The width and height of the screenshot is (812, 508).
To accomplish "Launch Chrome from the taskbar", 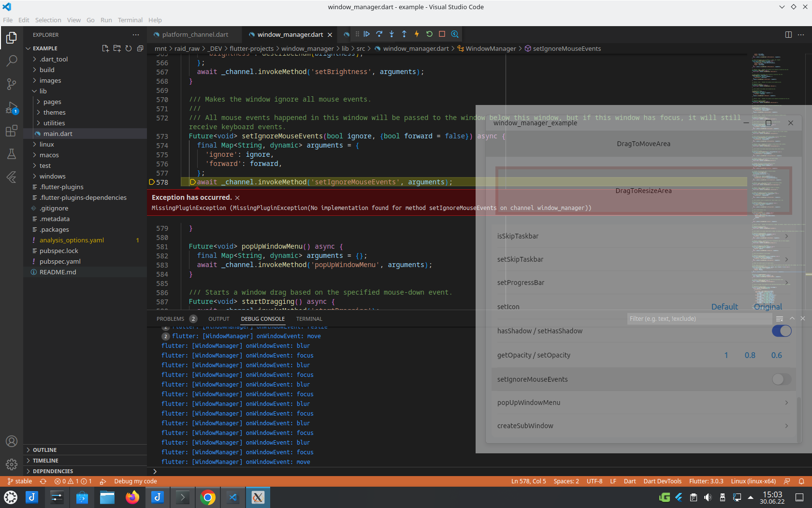I will click(x=208, y=497).
